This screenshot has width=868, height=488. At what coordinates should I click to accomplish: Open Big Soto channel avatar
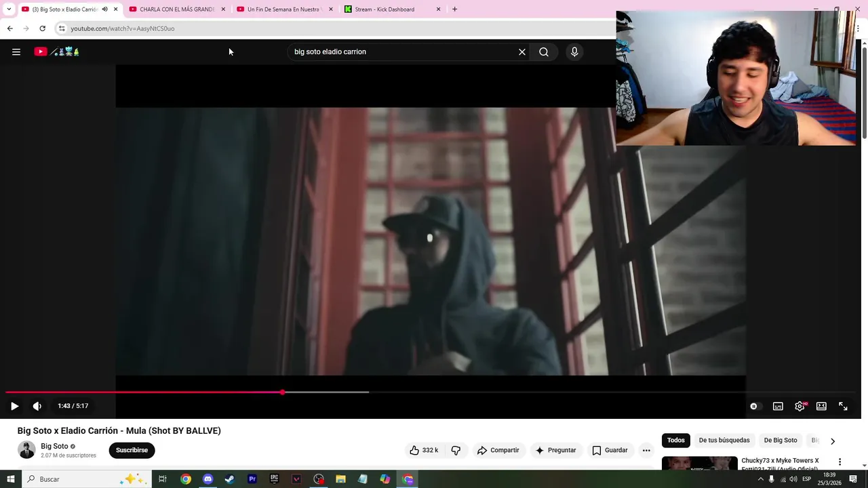point(26,450)
